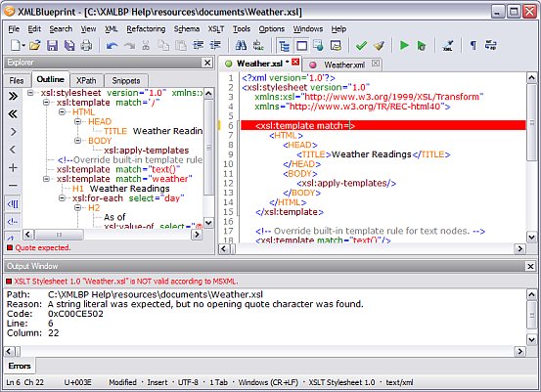
Task: Open the XSLT menu
Action: pyautogui.click(x=216, y=29)
